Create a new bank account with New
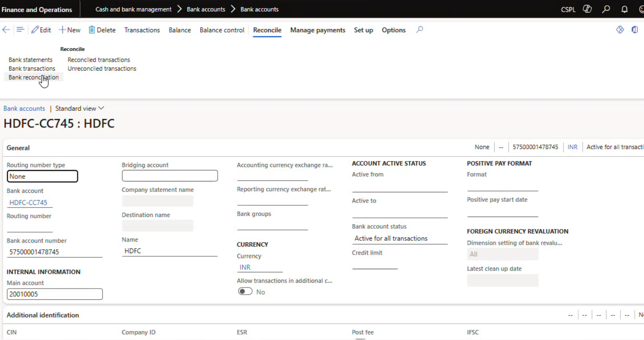644x340 pixels. pos(70,30)
